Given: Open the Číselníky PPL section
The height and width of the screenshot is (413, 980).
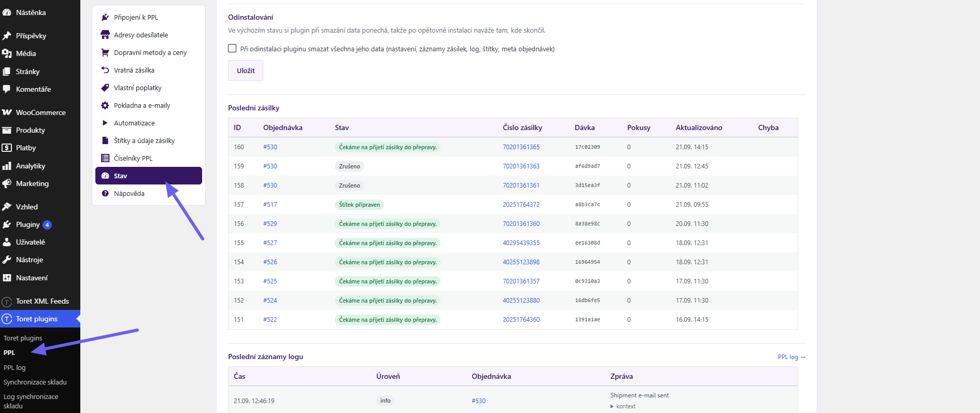Looking at the screenshot, I should click(x=149, y=158).
